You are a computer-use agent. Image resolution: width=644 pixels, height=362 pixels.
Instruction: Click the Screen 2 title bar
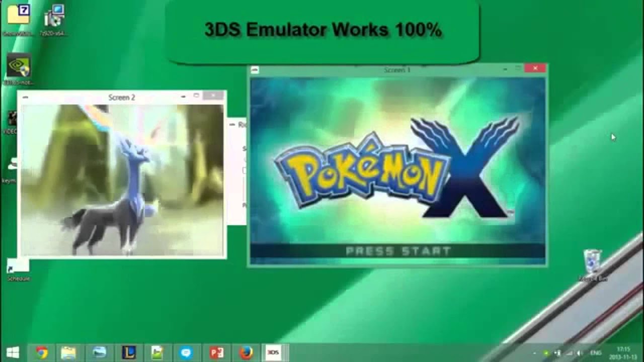122,97
